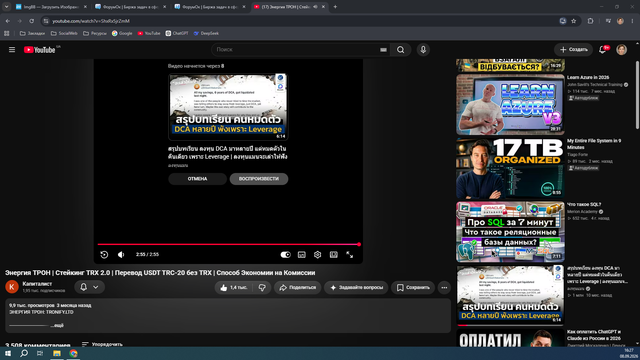
Task: Like the video (1,4 тыс.)
Action: 233,287
